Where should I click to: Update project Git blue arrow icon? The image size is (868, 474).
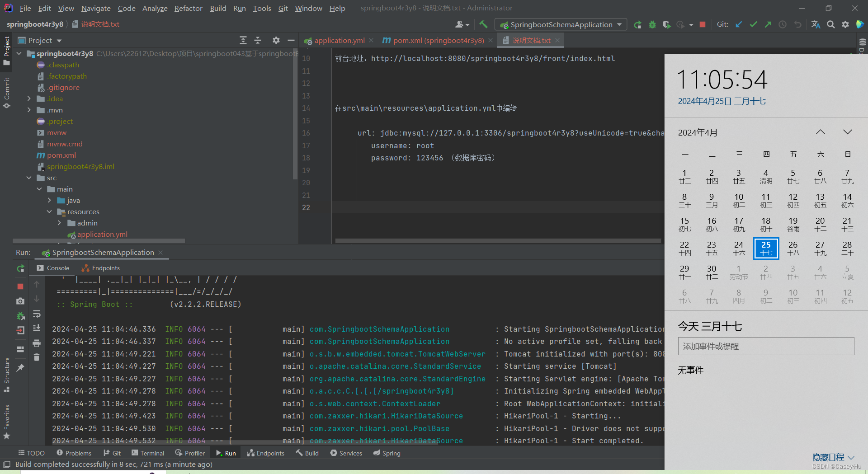(739, 24)
